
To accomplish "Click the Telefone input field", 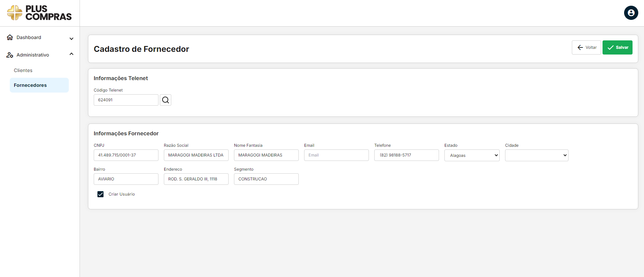I will coord(407,155).
